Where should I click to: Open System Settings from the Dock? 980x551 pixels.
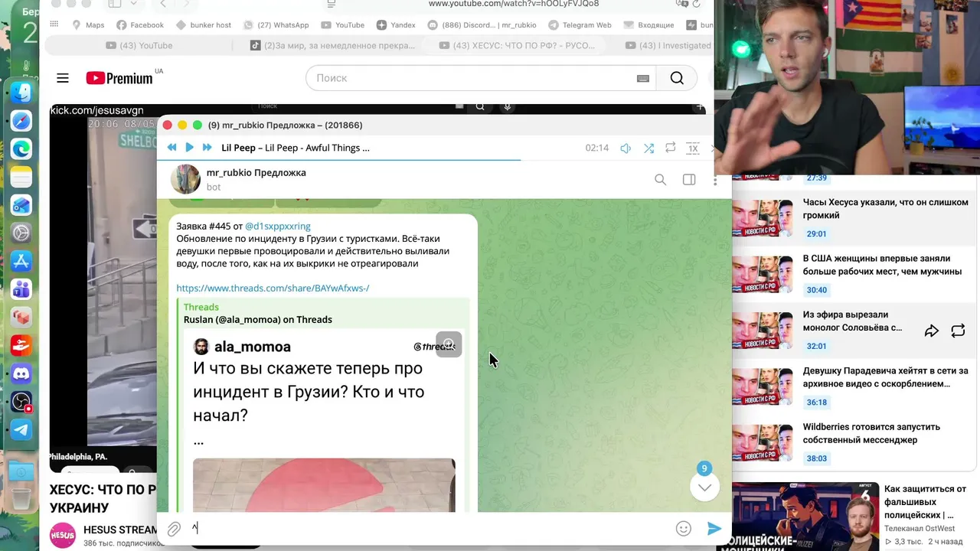point(21,233)
